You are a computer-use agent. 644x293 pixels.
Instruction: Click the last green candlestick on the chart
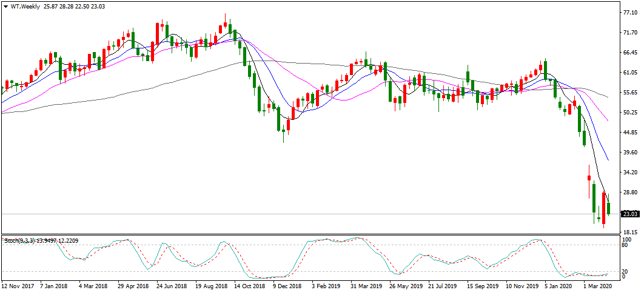(609, 208)
